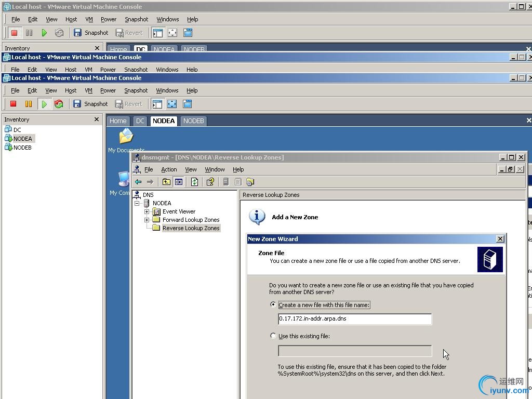The height and width of the screenshot is (399, 532).
Task: Open the dnsmgmt View menu
Action: pyautogui.click(x=191, y=169)
